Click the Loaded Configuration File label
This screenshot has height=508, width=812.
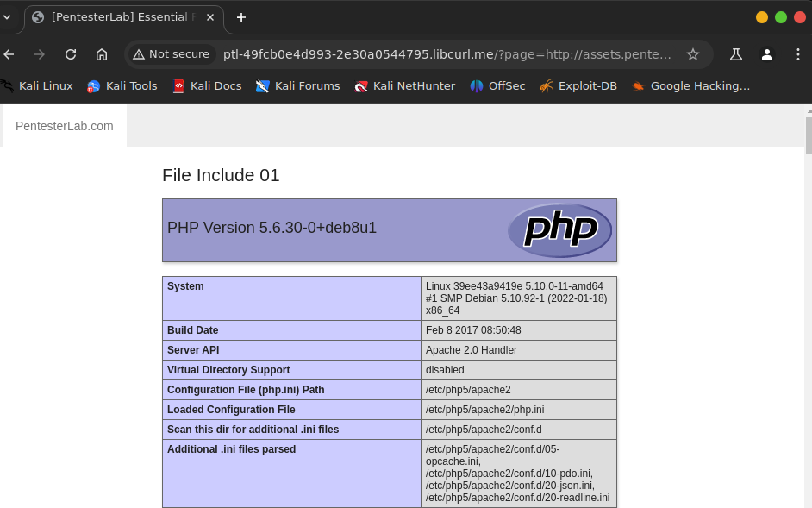231,410
